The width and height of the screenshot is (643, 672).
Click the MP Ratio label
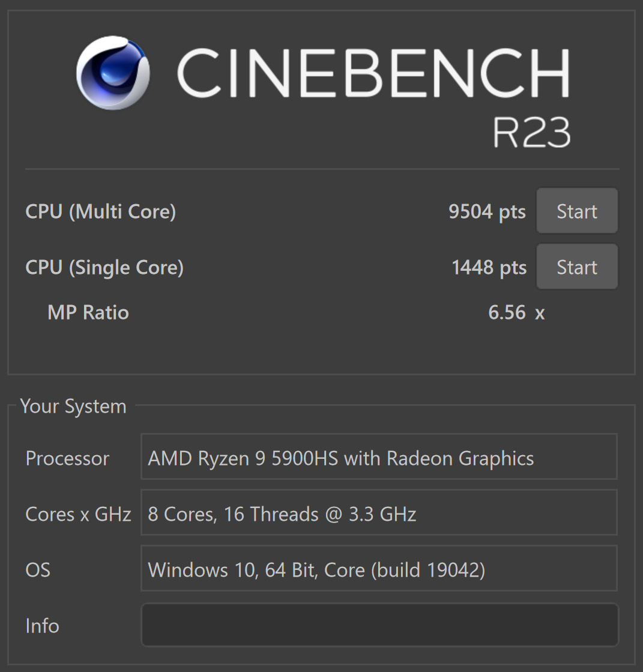point(88,312)
